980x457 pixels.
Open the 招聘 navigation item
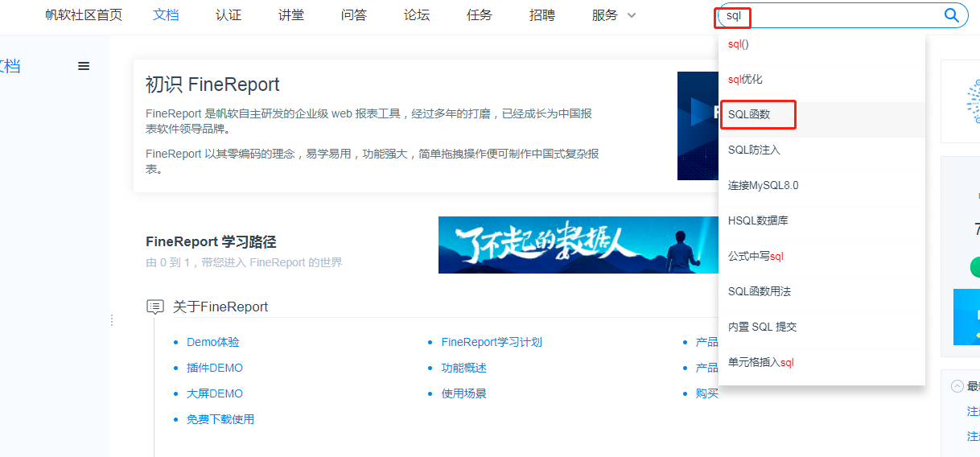(542, 15)
